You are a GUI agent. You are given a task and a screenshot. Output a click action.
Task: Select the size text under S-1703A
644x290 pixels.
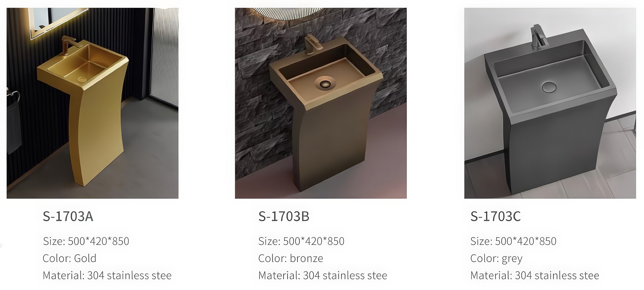pos(86,241)
